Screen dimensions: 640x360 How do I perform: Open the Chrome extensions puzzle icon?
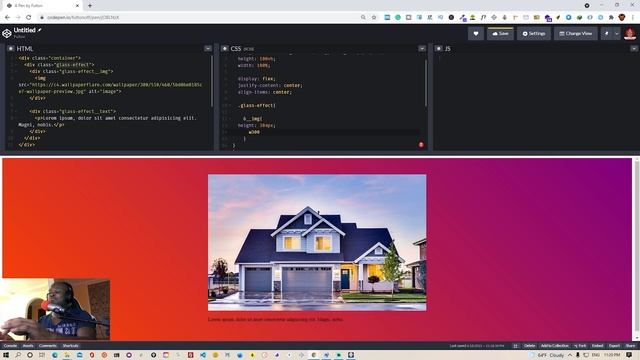611,18
